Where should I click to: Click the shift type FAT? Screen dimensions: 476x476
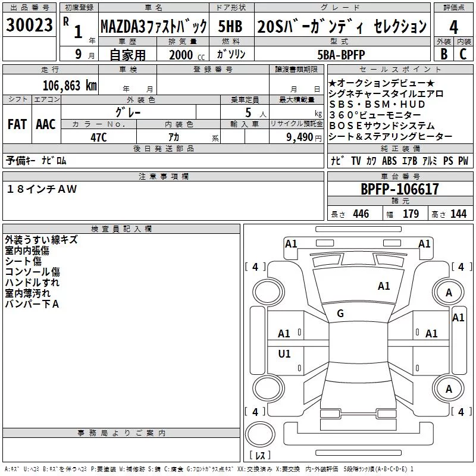17,124
